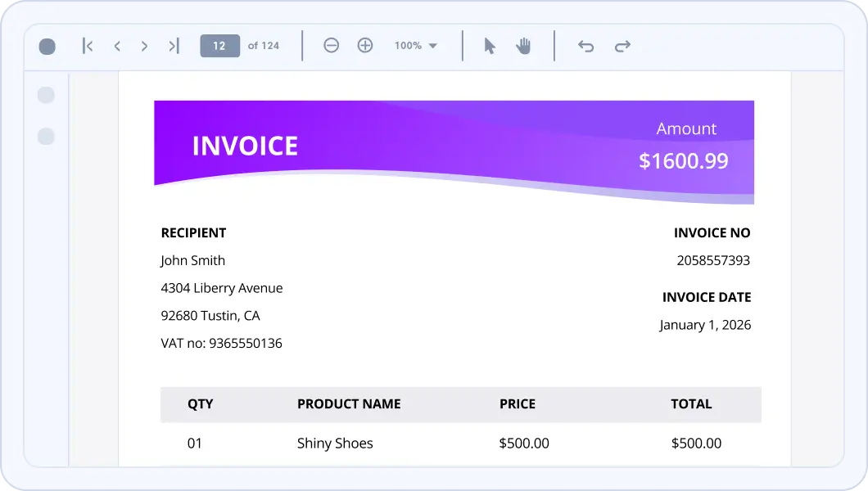Image resolution: width=868 pixels, height=491 pixels.
Task: Go to the first page
Action: 88,46
